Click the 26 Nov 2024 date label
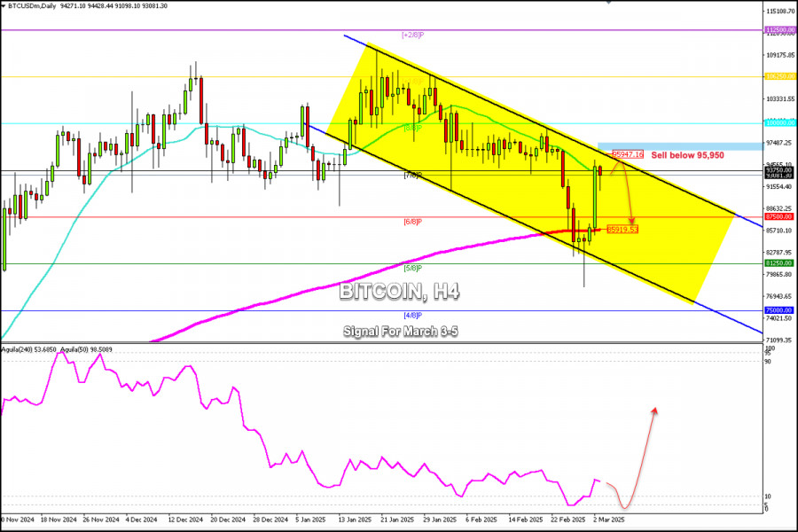798x532 pixels. coord(101,520)
